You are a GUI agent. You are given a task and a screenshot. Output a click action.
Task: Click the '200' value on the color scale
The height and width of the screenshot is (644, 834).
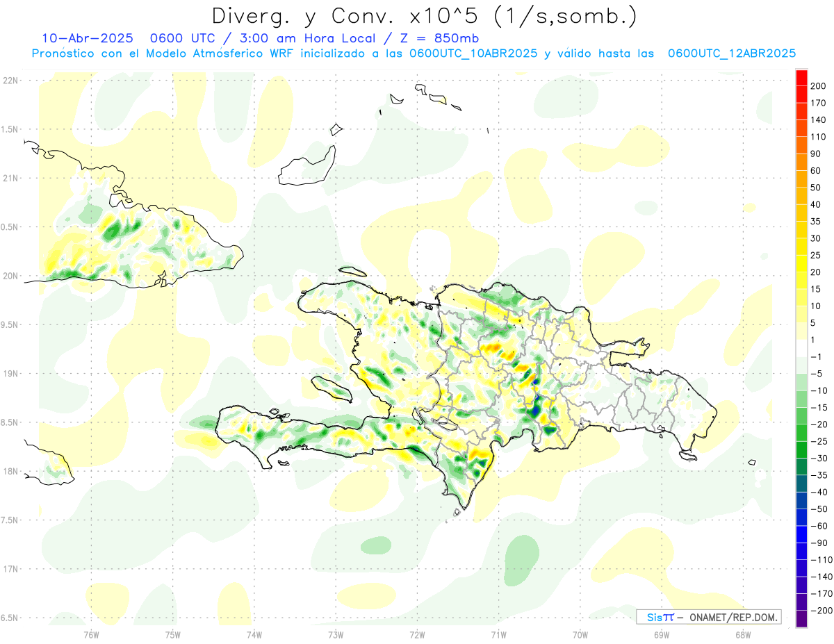point(819,86)
